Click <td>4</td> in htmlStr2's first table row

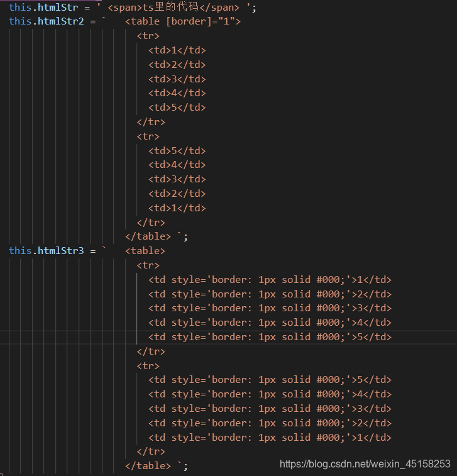click(x=177, y=93)
